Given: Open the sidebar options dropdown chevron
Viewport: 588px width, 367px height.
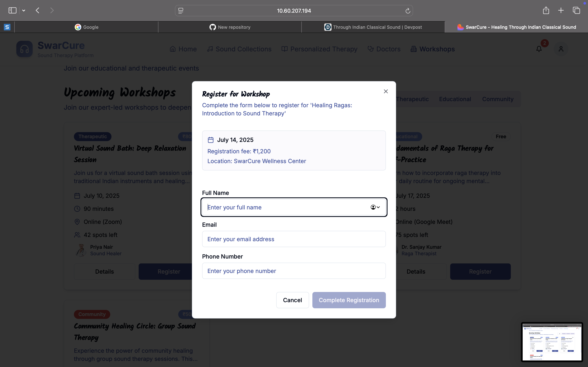Looking at the screenshot, I should point(23,10).
